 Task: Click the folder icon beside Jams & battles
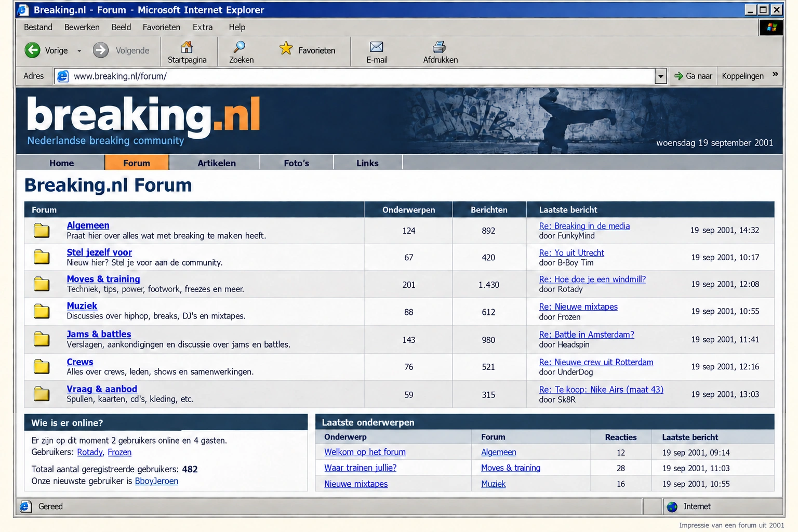point(42,339)
